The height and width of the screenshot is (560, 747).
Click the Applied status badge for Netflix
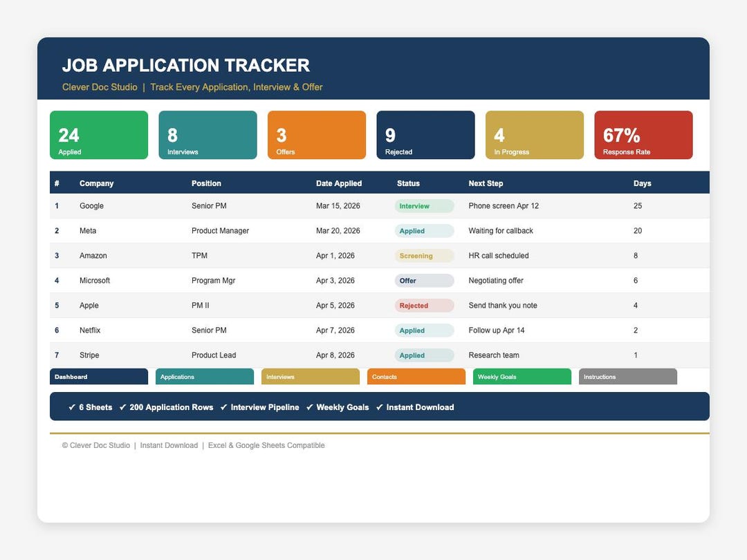(x=424, y=330)
